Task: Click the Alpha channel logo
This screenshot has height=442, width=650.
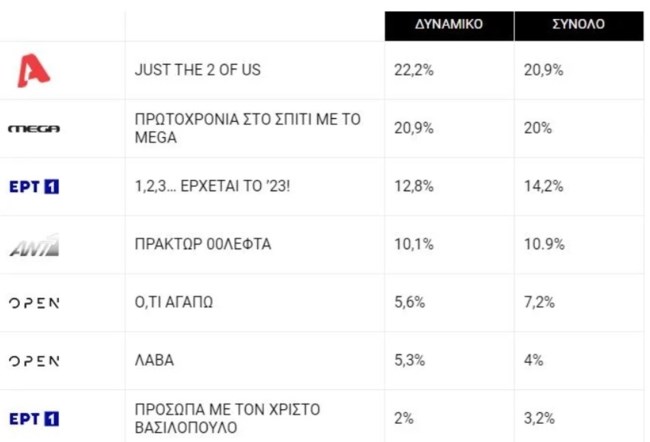Action: (x=35, y=70)
